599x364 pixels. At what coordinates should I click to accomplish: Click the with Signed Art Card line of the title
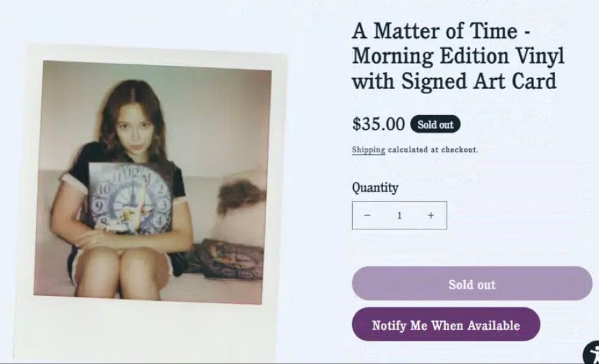tap(454, 81)
